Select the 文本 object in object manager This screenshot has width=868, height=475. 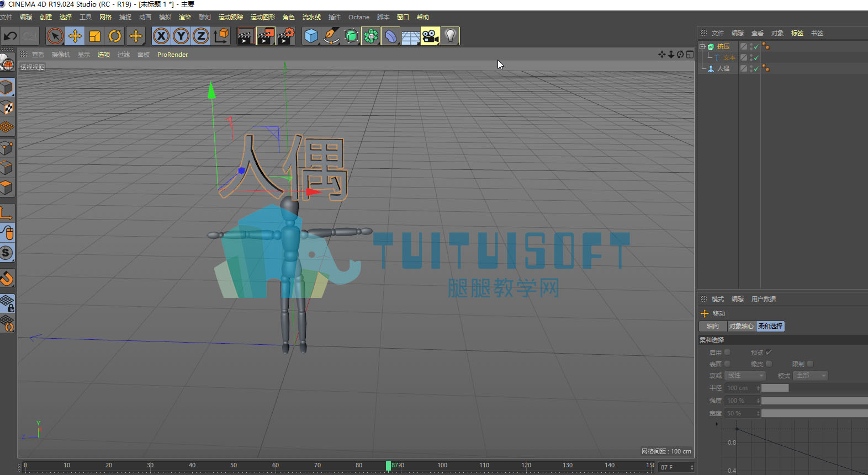pyautogui.click(x=729, y=57)
